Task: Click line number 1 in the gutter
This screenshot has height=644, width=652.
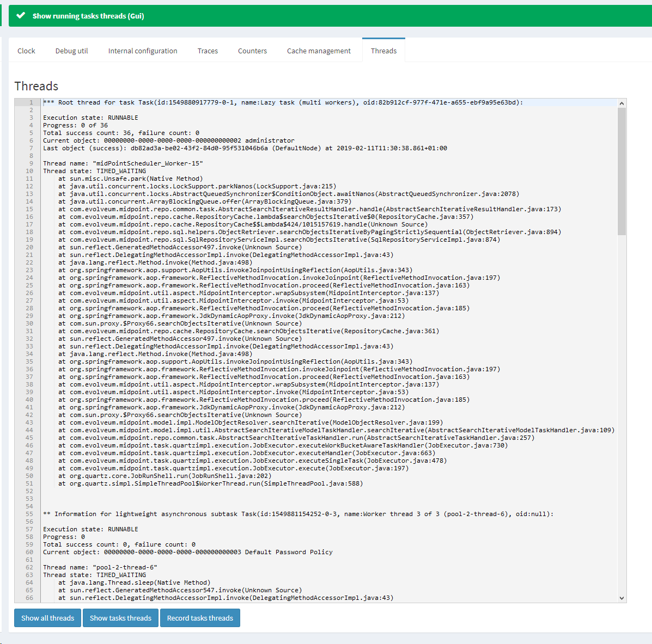Action: 31,102
